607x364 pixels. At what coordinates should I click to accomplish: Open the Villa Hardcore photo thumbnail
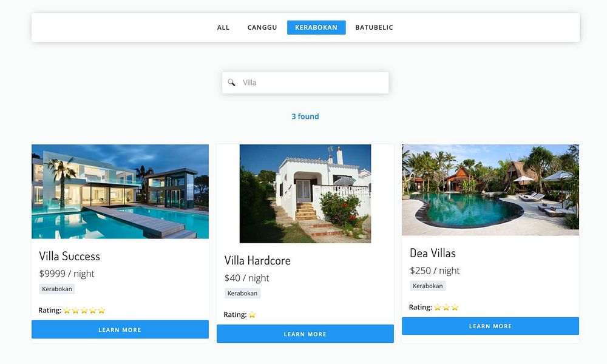[305, 194]
